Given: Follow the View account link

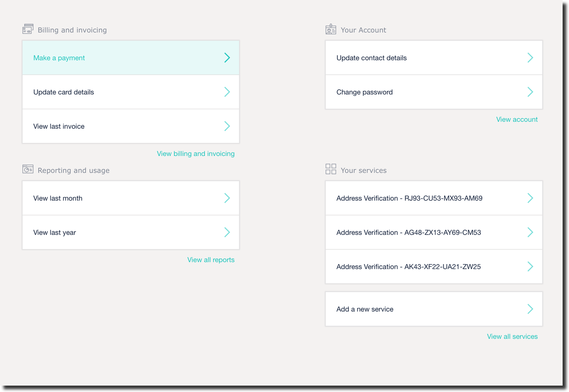Looking at the screenshot, I should [x=516, y=119].
